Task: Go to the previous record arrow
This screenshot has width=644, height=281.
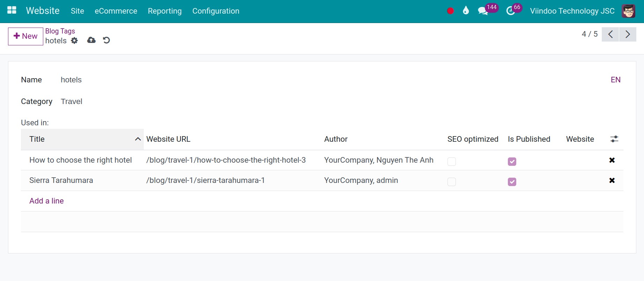Action: [x=610, y=34]
